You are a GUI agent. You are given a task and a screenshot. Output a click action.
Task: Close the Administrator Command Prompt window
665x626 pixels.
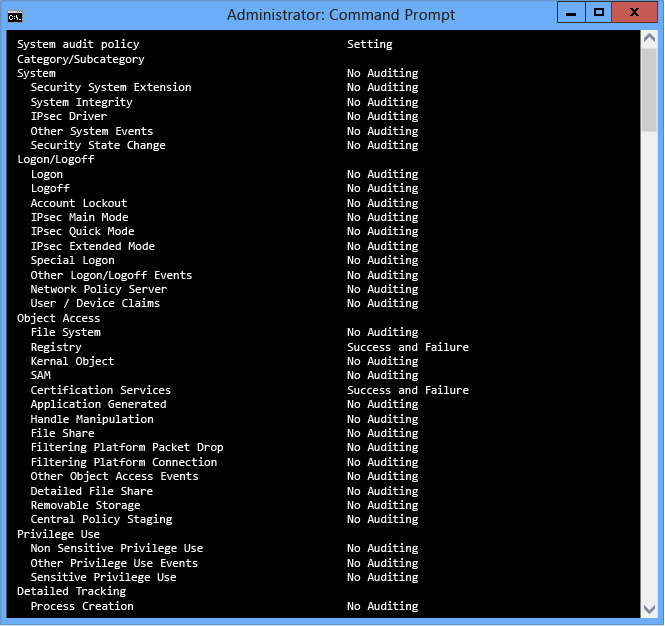click(634, 12)
